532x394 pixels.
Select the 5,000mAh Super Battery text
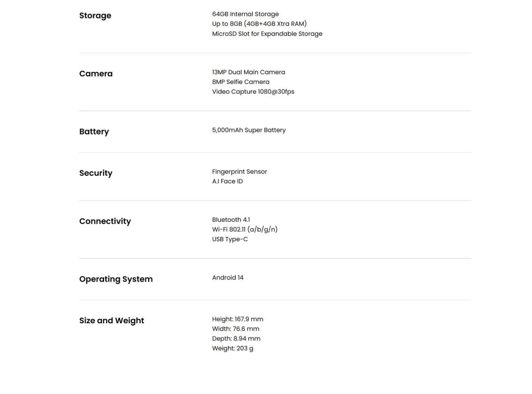[x=248, y=130]
